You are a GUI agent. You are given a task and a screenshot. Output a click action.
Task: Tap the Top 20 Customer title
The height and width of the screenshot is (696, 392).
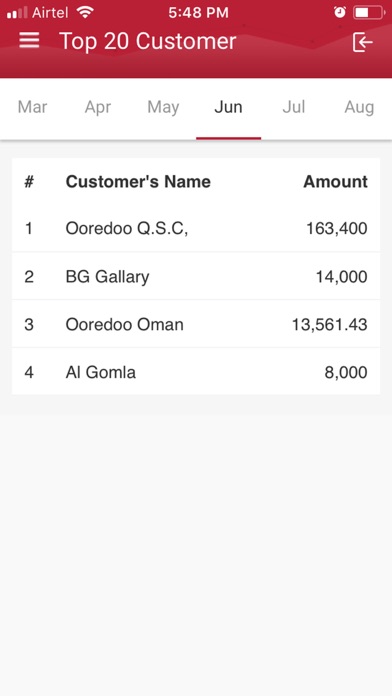(x=147, y=41)
